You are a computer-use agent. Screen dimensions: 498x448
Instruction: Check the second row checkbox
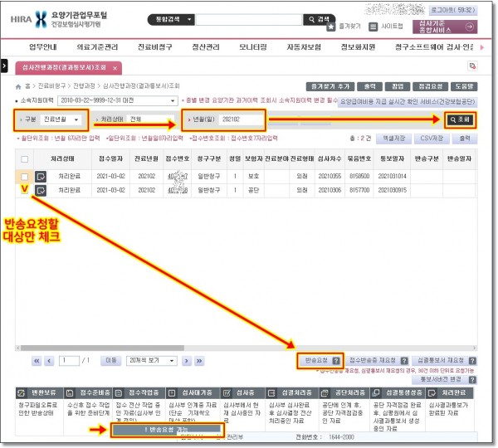[25, 190]
